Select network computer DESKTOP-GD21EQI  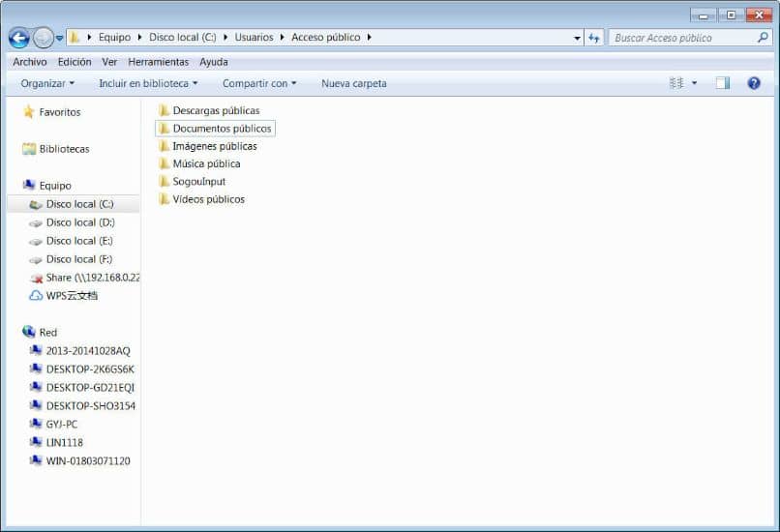coord(82,387)
